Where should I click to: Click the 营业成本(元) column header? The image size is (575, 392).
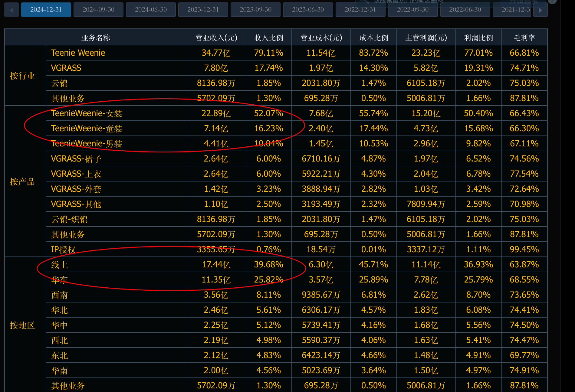click(321, 38)
